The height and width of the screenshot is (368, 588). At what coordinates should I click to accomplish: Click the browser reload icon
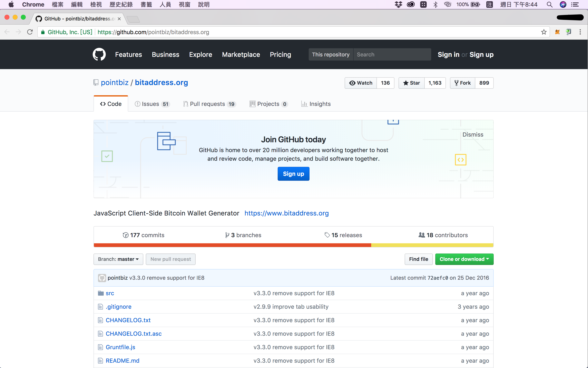[30, 32]
